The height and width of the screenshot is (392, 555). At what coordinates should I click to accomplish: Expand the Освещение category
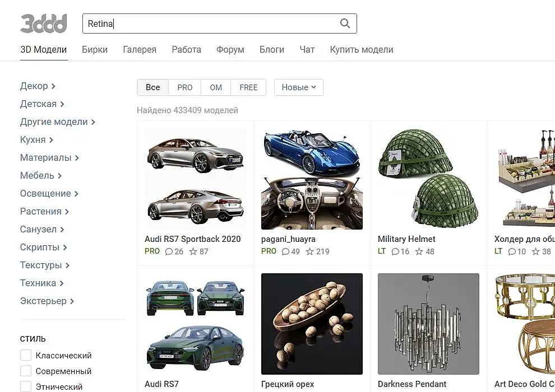click(x=49, y=194)
